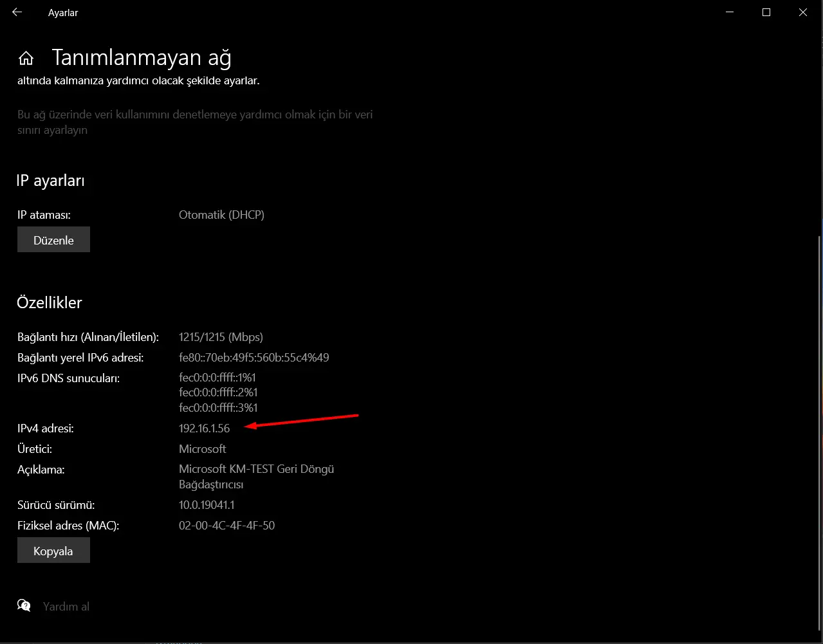Click the Microsoft KM-TEST adapter description
The width and height of the screenshot is (823, 644).
pos(256,469)
